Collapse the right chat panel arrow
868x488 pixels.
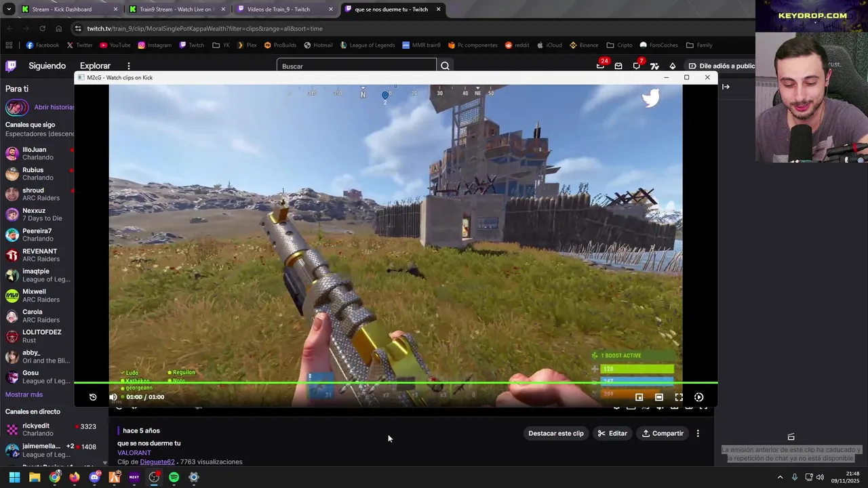(726, 87)
